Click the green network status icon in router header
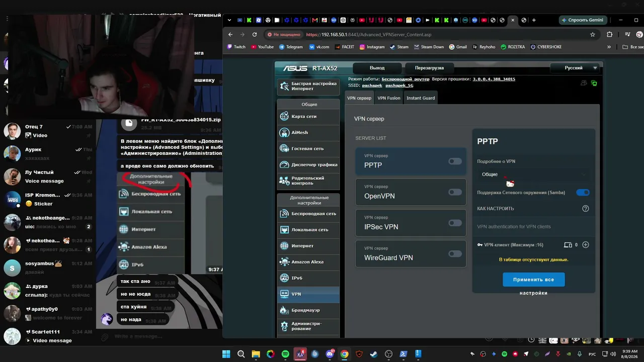 pos(594,83)
